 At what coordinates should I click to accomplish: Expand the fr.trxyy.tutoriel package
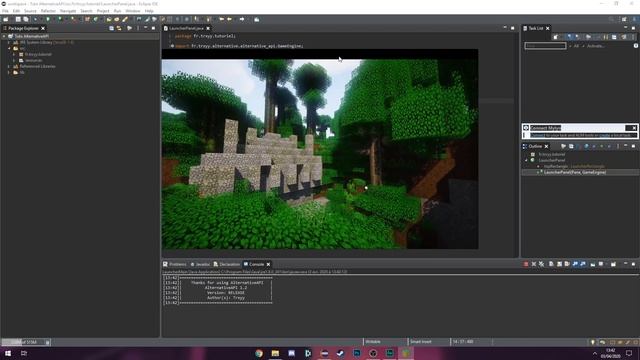[x=15, y=54]
